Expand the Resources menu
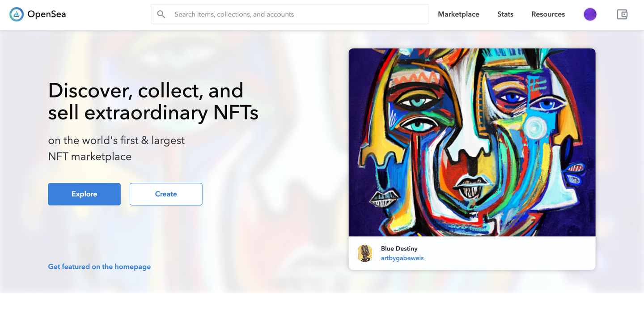The height and width of the screenshot is (309, 644). (x=548, y=14)
